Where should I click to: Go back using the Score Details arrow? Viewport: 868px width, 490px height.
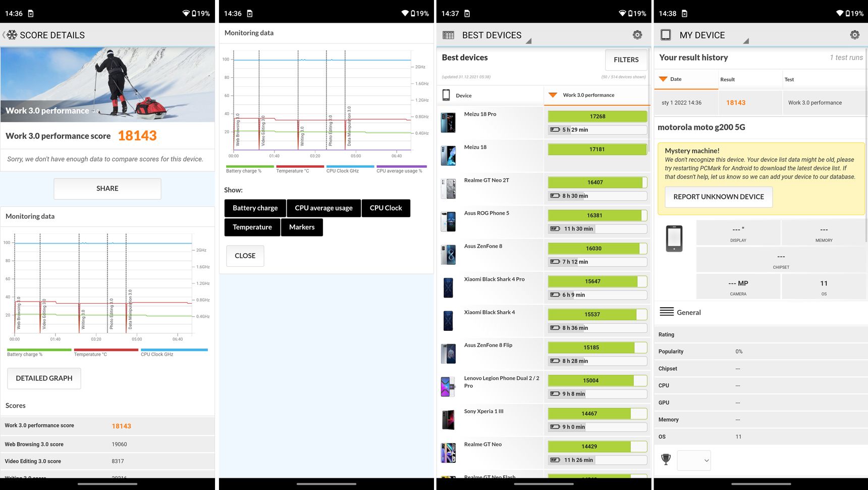pos(4,35)
